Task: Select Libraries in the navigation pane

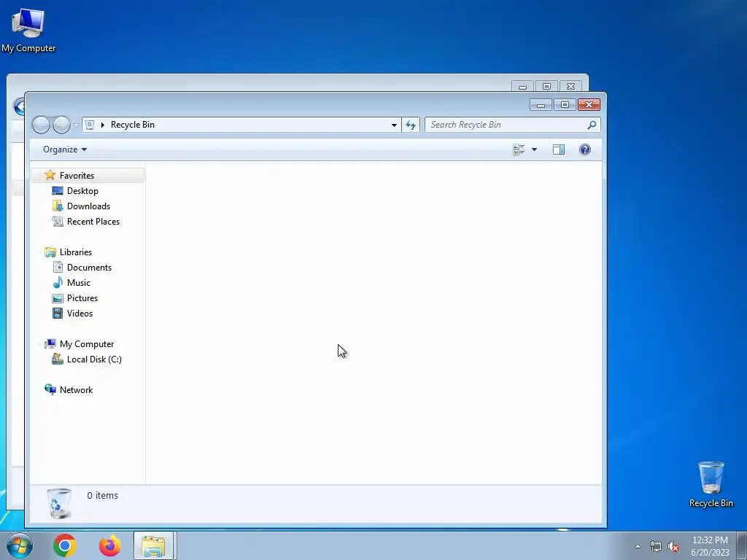Action: [75, 252]
